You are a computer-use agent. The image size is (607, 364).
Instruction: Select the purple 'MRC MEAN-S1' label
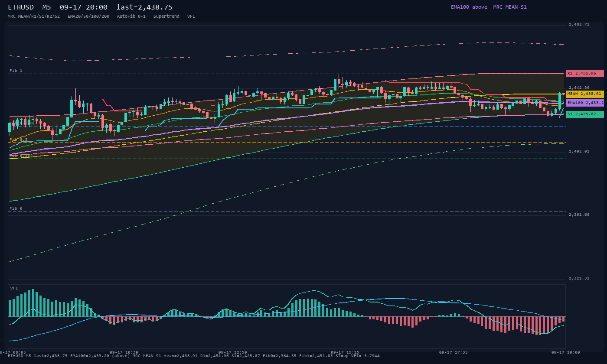click(510, 7)
